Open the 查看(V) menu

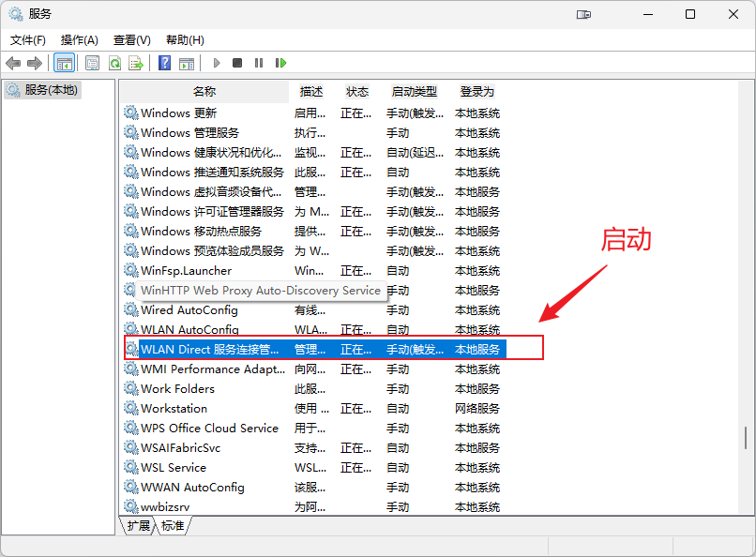click(132, 40)
